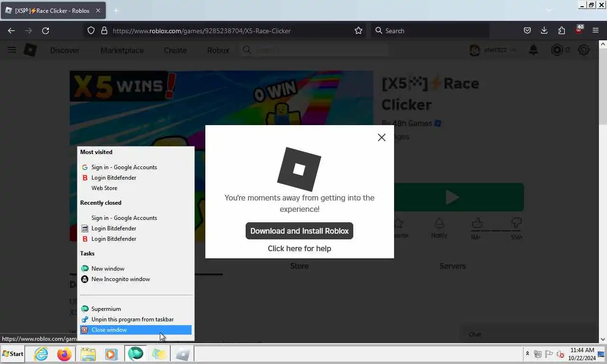
Task: Go to Marketplace in Roblox header
Action: [122, 50]
